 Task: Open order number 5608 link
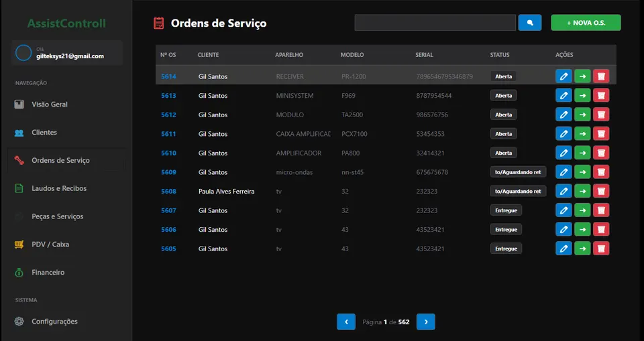[x=168, y=191]
